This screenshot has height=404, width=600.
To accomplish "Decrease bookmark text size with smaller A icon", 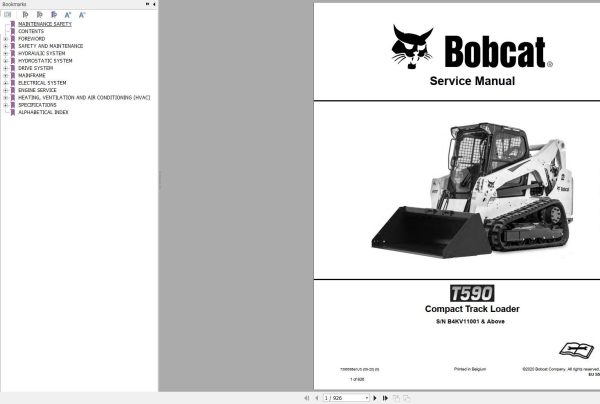I will 82,15.
